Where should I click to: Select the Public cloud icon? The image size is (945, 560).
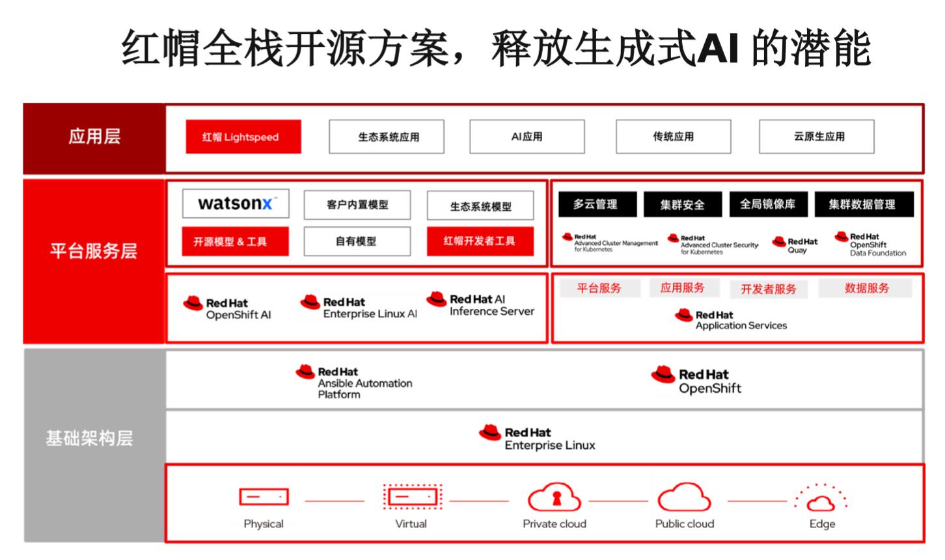click(684, 498)
